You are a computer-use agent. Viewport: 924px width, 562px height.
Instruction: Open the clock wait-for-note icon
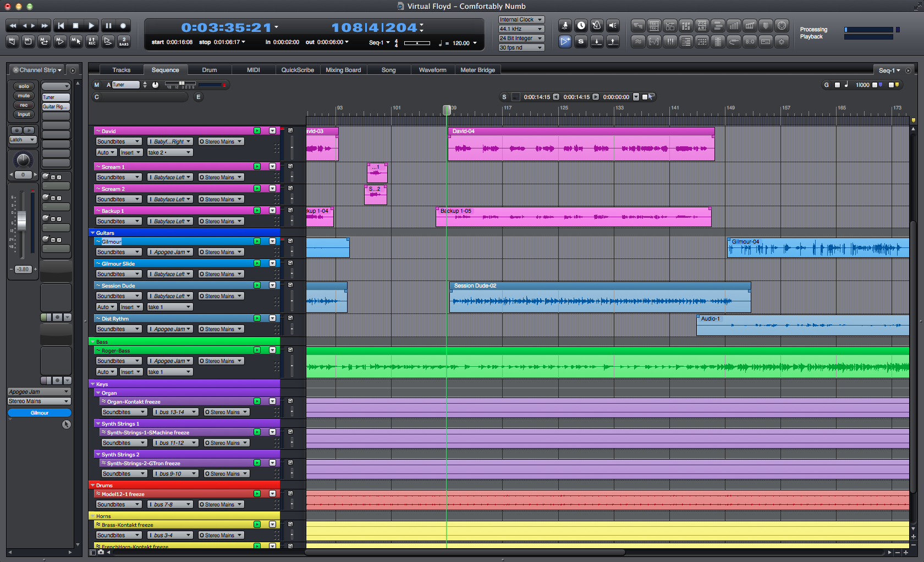pyautogui.click(x=581, y=25)
